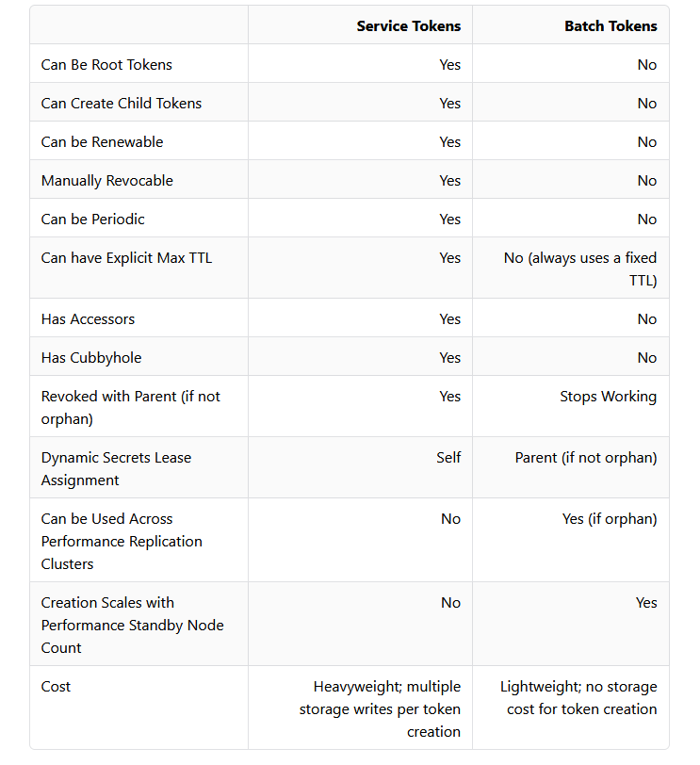
Task: Click 'Can have Explicit Max TTL' label
Action: click(126, 258)
